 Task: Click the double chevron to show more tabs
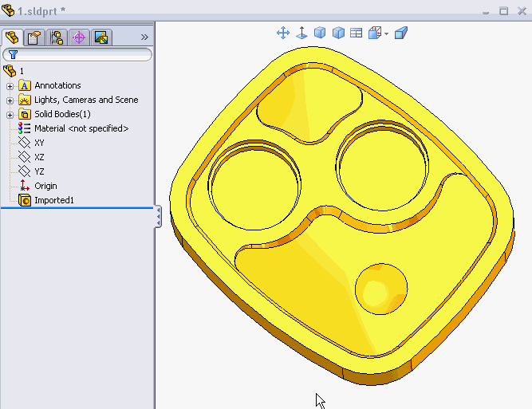(x=144, y=37)
